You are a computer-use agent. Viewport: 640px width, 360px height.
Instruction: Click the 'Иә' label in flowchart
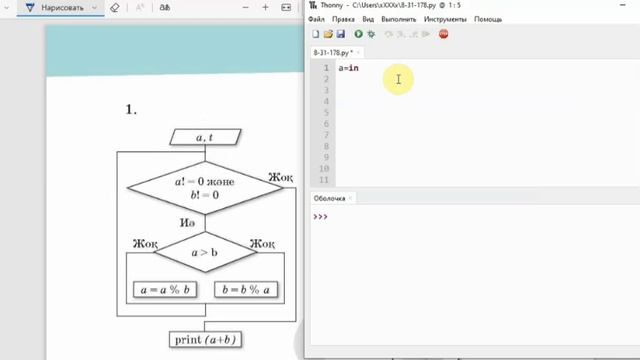point(187,223)
